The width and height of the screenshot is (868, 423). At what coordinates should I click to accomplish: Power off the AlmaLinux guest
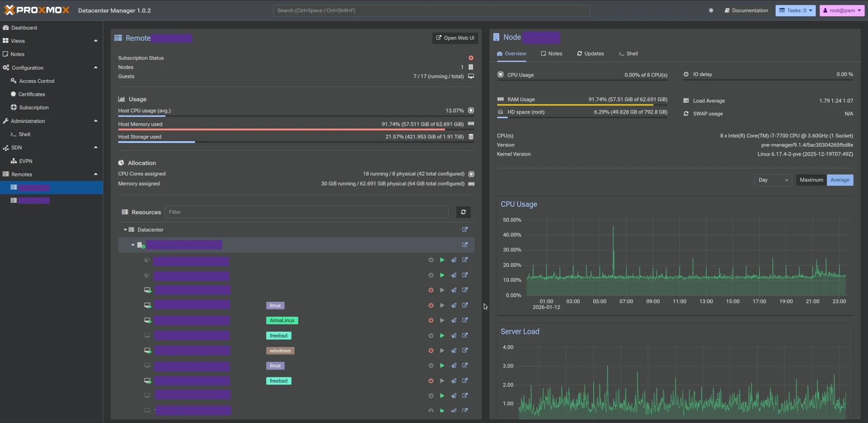[430, 320]
